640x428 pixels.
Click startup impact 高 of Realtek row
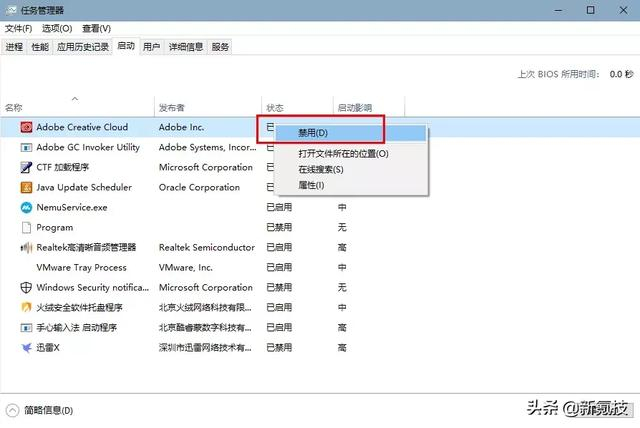(x=342, y=247)
